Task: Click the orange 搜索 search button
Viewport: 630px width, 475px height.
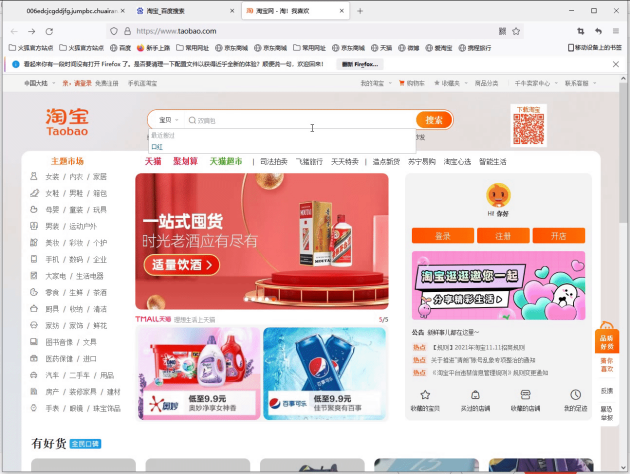Action: tap(434, 120)
